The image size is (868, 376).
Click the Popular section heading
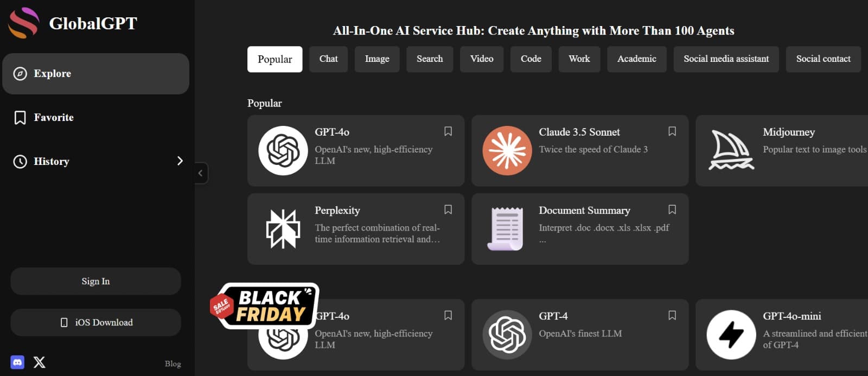point(265,103)
